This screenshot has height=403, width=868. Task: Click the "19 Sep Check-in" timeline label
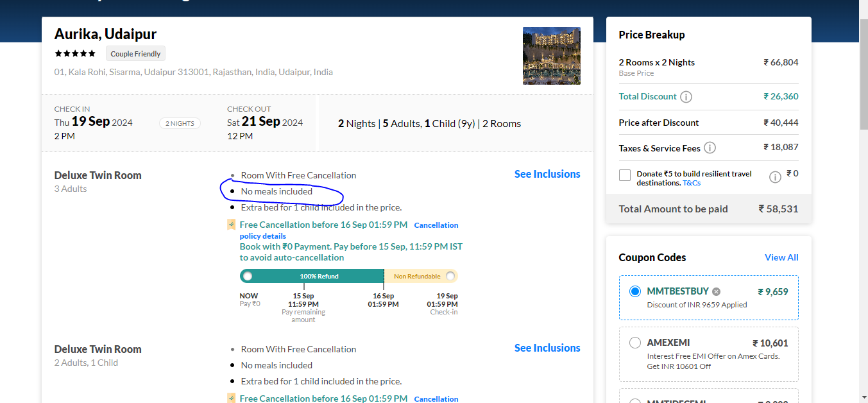click(x=444, y=304)
